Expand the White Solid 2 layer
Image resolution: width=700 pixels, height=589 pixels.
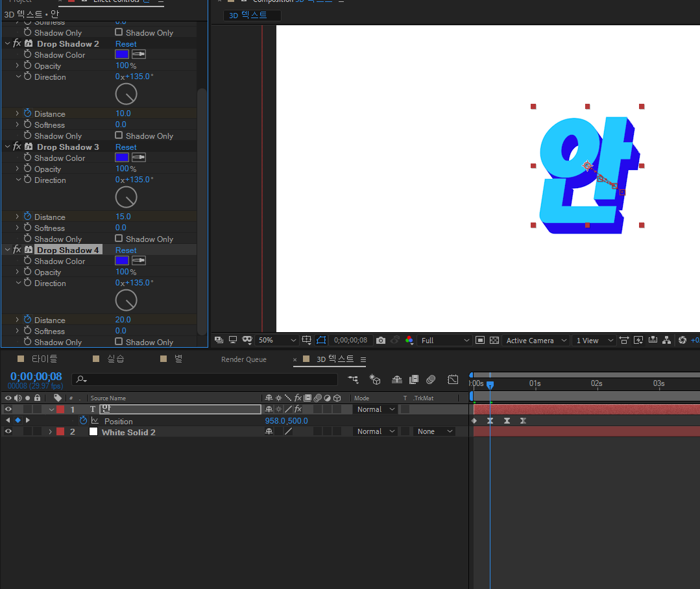(50, 431)
